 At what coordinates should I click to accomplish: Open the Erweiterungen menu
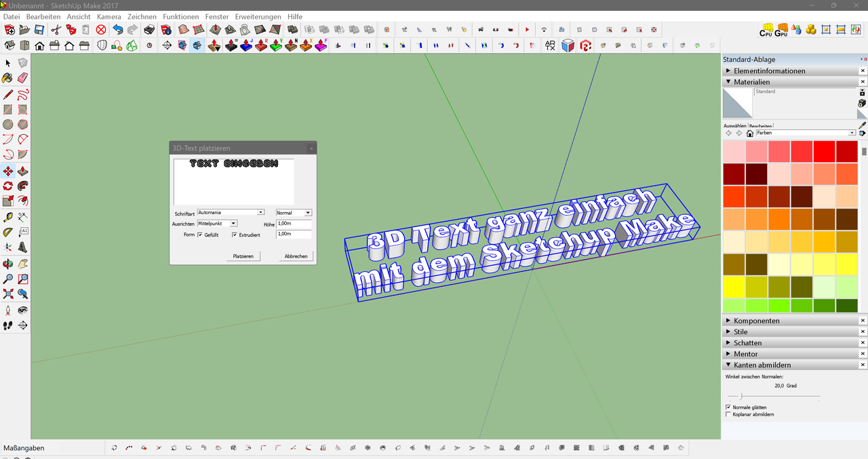pos(258,16)
